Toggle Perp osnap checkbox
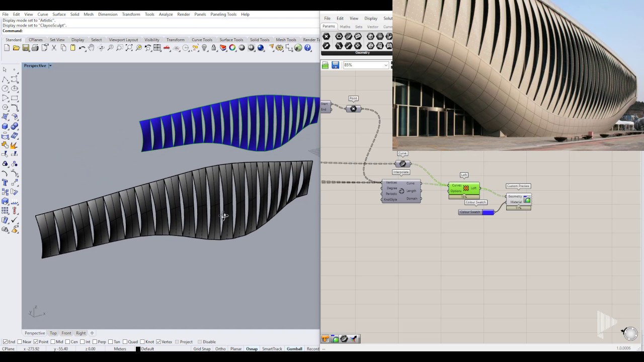 (x=95, y=342)
